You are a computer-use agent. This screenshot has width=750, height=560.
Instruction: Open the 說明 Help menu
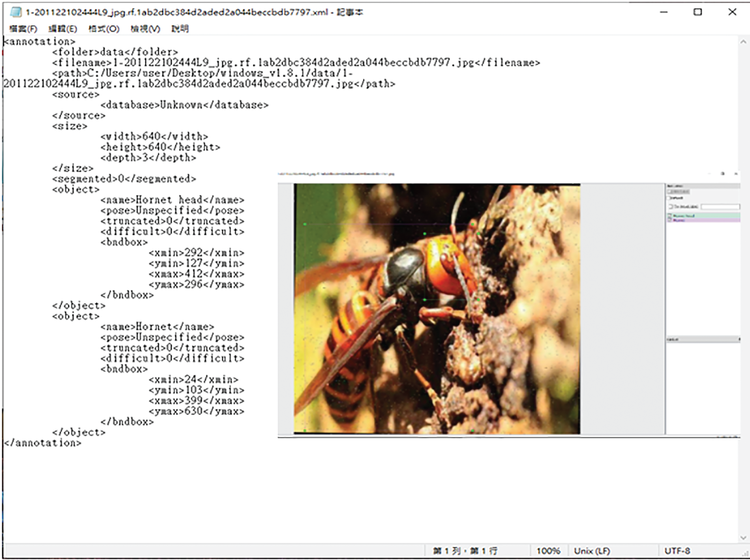pyautogui.click(x=180, y=29)
